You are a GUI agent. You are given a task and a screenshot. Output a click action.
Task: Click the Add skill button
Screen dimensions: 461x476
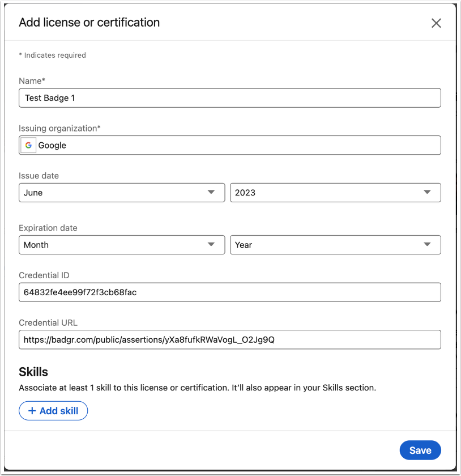pos(53,410)
